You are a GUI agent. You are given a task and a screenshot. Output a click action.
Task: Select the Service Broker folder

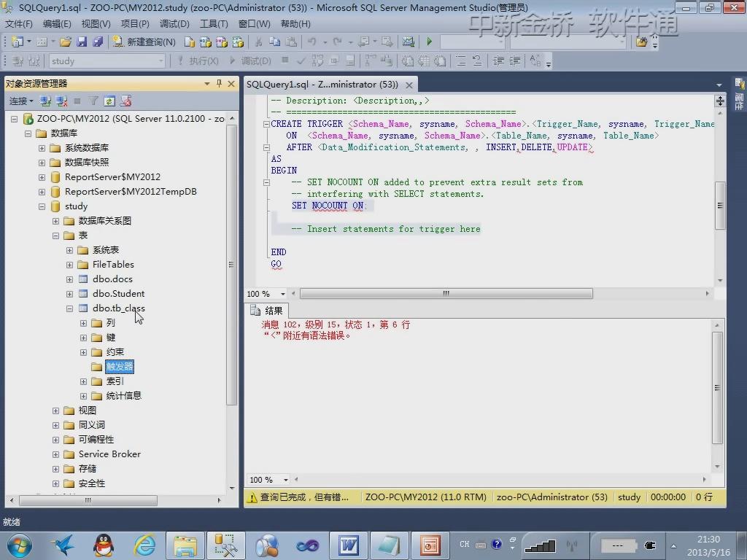coord(109,454)
